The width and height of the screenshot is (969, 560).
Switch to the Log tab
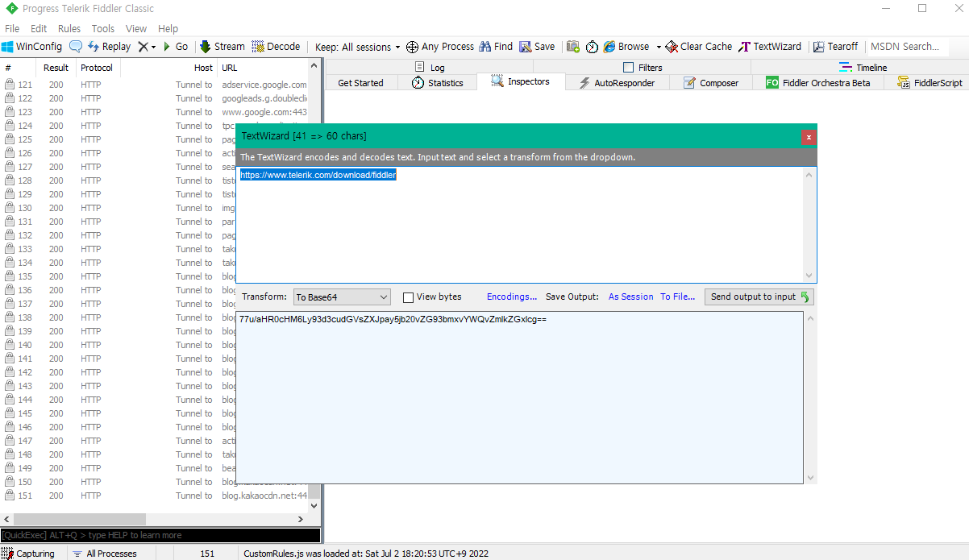430,68
